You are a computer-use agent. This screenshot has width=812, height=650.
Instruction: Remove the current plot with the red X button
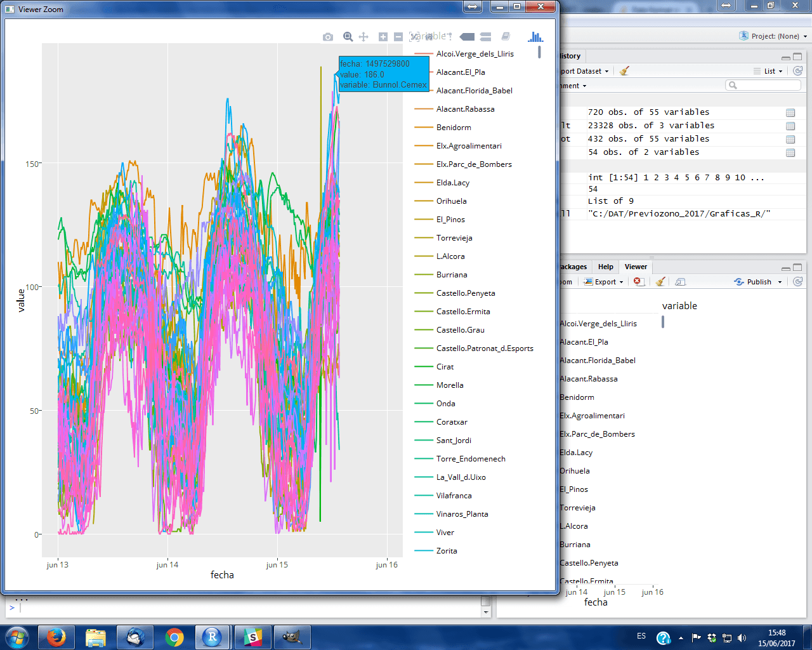click(639, 281)
